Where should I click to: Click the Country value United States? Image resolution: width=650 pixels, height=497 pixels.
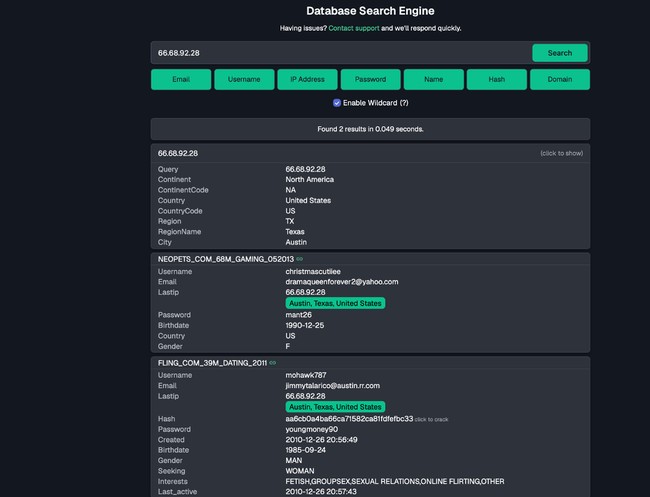[308, 200]
